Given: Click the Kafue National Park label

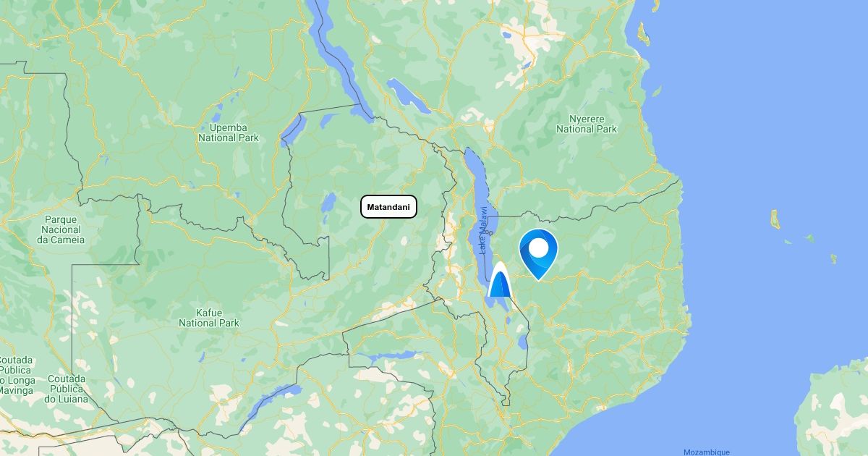Looking at the screenshot, I should [209, 318].
